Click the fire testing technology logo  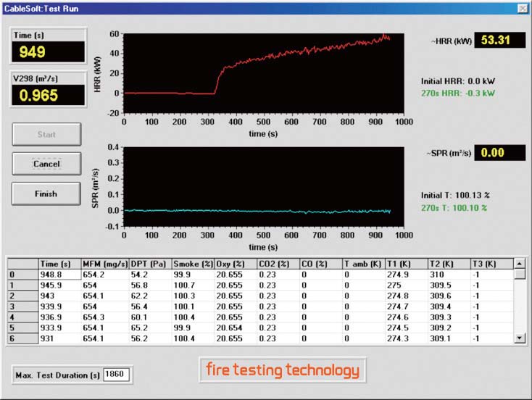283,371
